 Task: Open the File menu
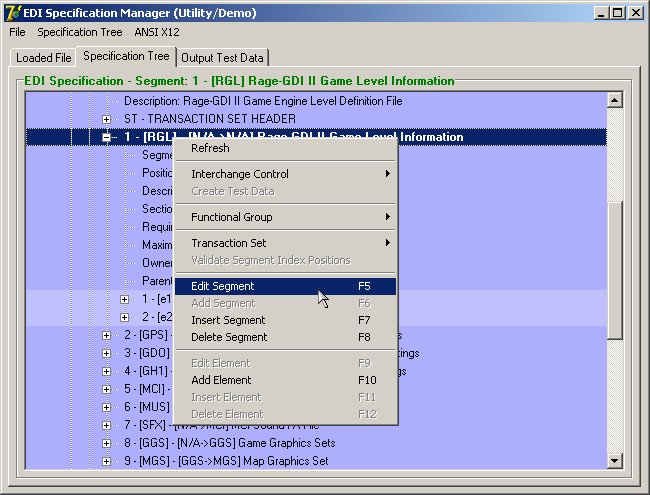tap(17, 32)
